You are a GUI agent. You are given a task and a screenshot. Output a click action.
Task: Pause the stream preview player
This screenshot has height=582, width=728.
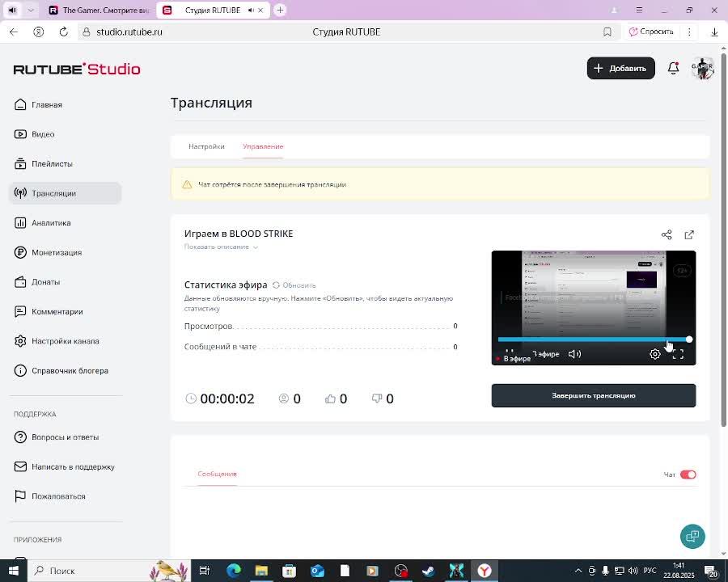point(510,352)
